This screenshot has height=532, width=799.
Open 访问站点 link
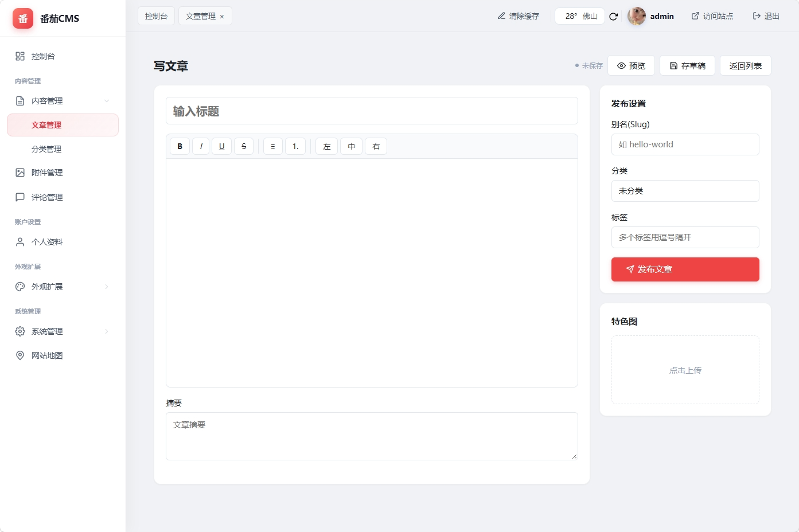pyautogui.click(x=712, y=16)
